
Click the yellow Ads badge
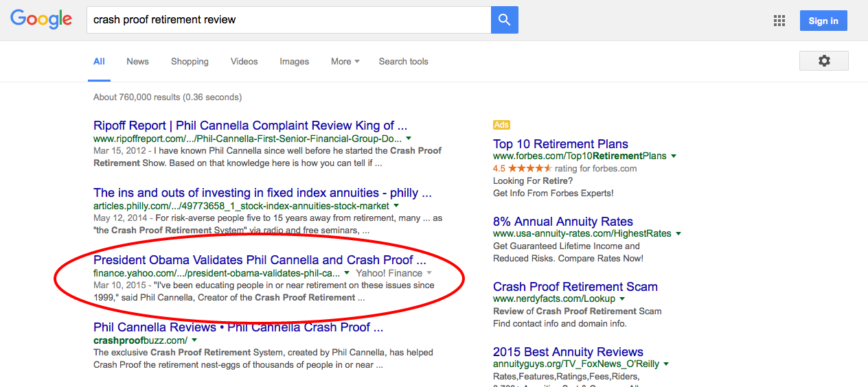coord(501,125)
